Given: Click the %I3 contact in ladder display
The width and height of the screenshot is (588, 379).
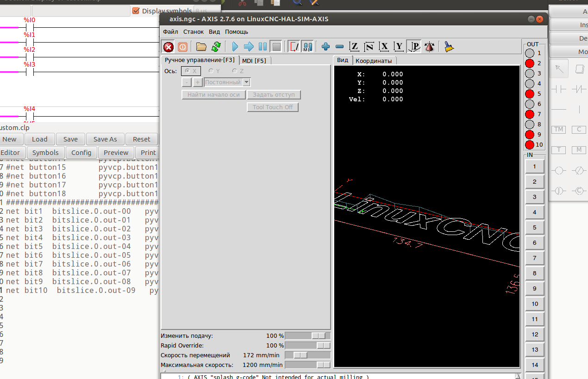Looking at the screenshot, I should tap(30, 72).
